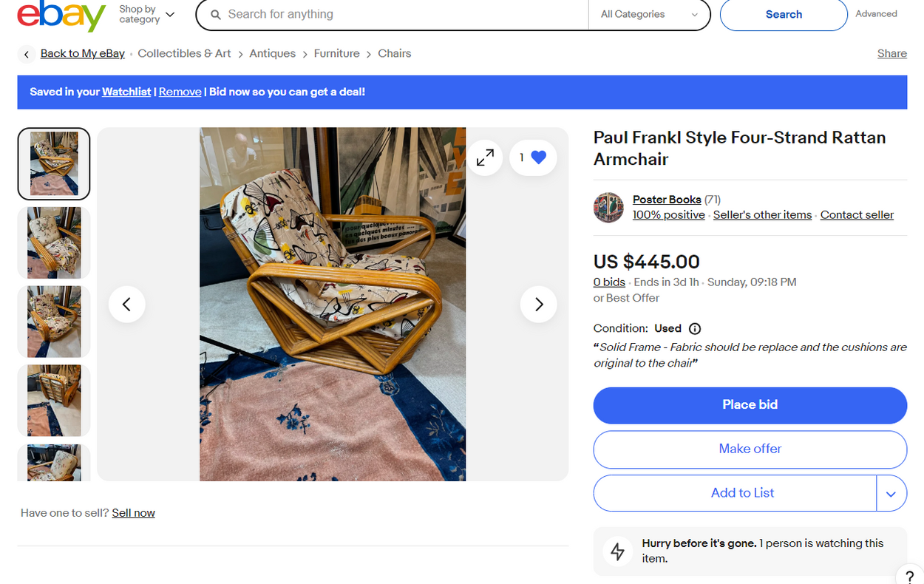
Task: Click the Make offer button
Action: tap(750, 449)
